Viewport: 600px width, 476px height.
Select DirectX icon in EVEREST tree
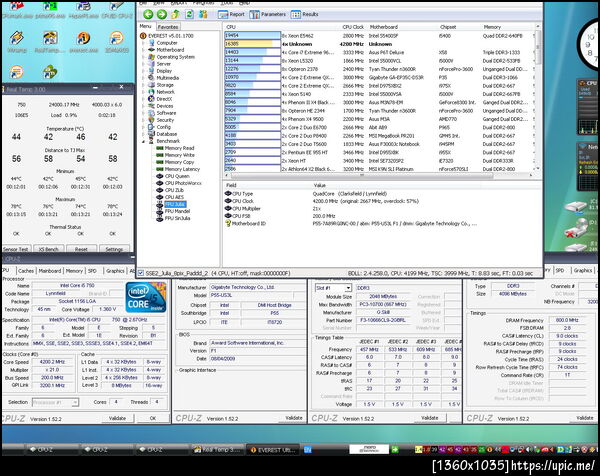click(x=151, y=99)
